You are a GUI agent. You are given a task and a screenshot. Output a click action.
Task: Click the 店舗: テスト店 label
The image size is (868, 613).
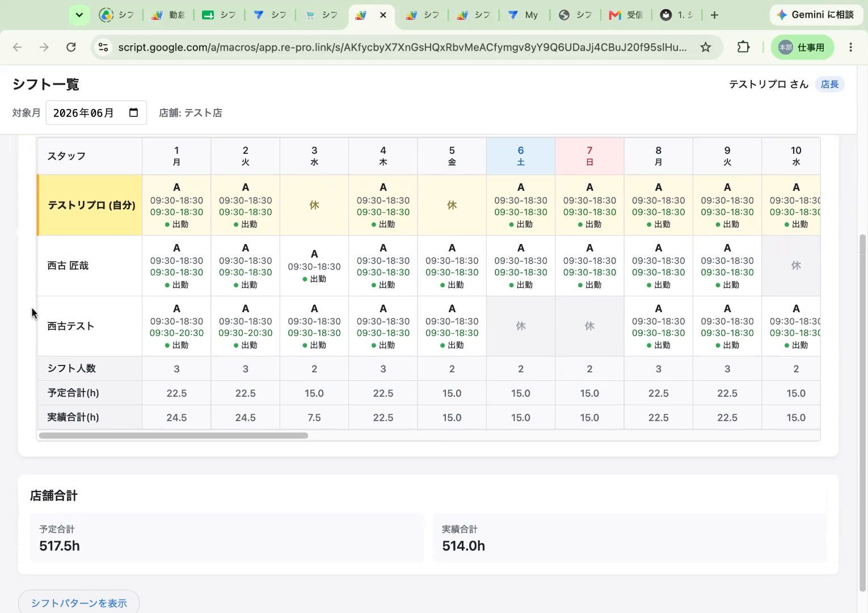click(x=191, y=113)
